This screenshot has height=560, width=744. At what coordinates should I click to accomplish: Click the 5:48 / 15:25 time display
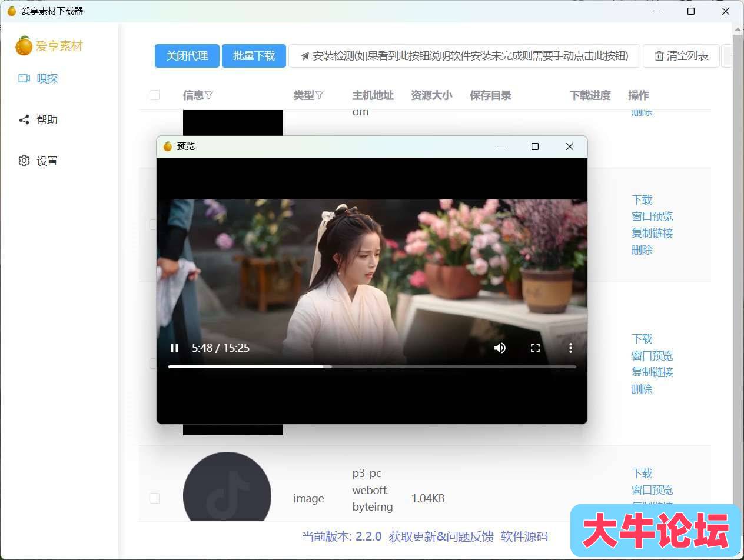pyautogui.click(x=221, y=348)
